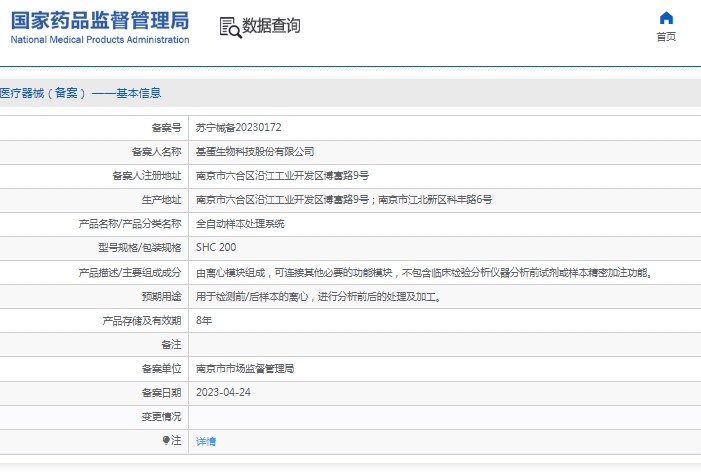The width and height of the screenshot is (701, 472).
Task: Click the 数据查询 heading text
Action: click(x=271, y=25)
